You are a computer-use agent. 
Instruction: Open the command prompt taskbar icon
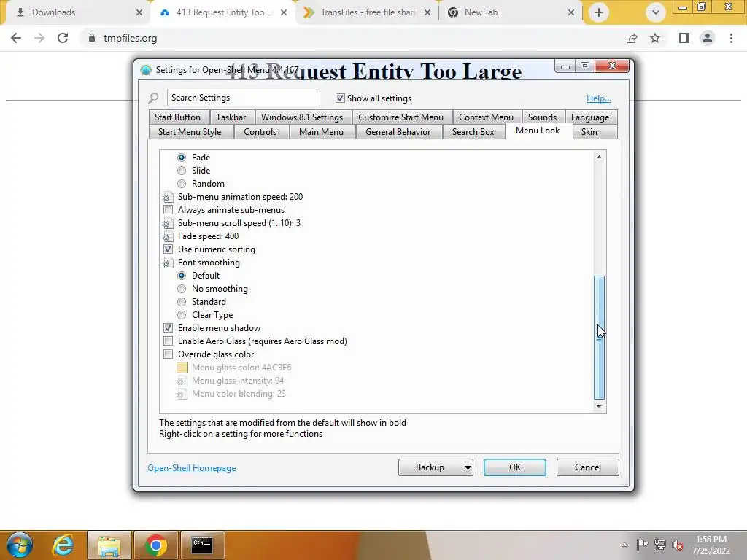pyautogui.click(x=202, y=545)
